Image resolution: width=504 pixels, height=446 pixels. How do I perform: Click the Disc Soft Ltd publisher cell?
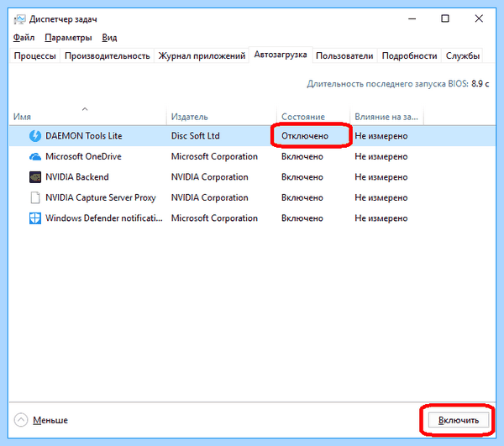(195, 136)
